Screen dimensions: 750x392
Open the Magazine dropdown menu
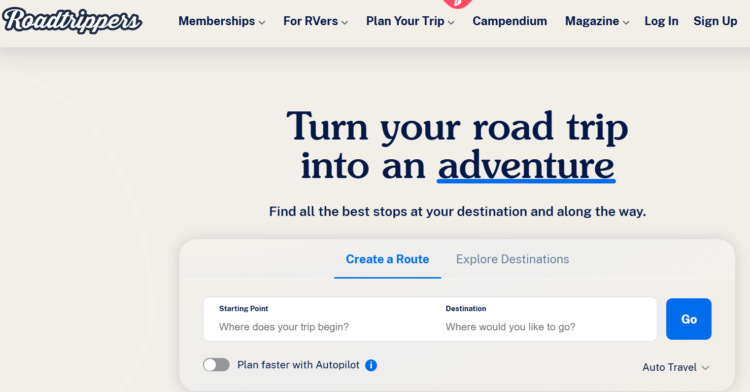[597, 22]
